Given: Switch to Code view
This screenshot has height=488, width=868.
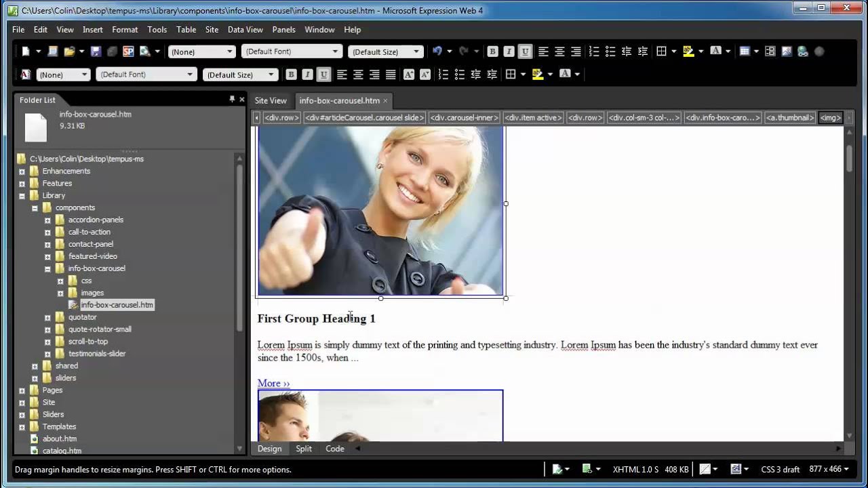Looking at the screenshot, I should [335, 449].
